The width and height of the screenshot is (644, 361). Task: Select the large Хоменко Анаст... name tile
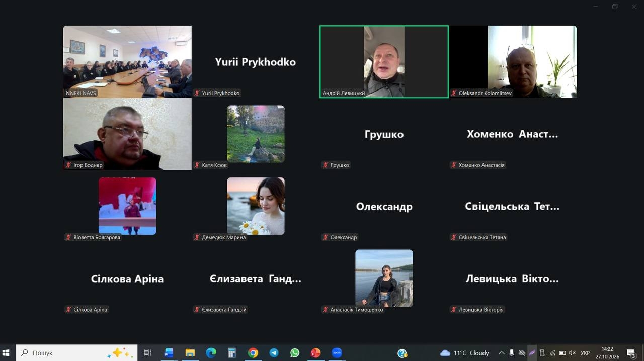513,134
